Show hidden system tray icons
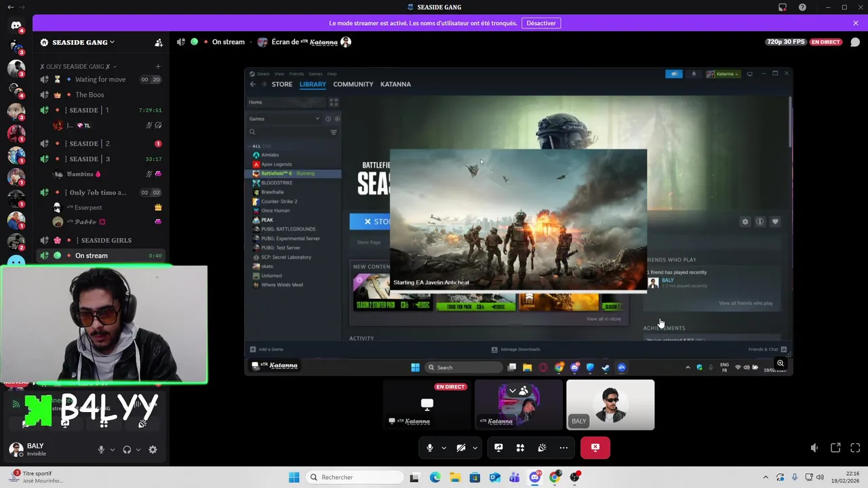This screenshot has width=868, height=488. [766, 477]
